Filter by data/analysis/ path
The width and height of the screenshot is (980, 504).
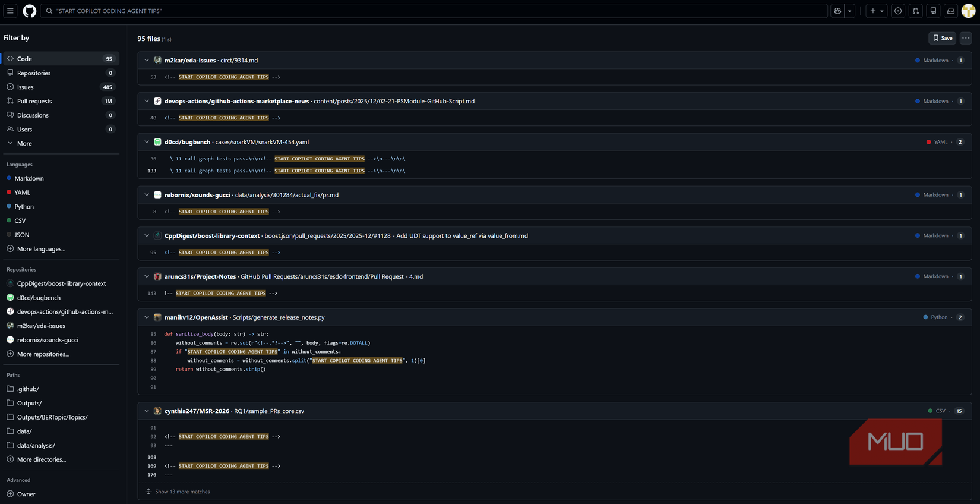(61, 445)
